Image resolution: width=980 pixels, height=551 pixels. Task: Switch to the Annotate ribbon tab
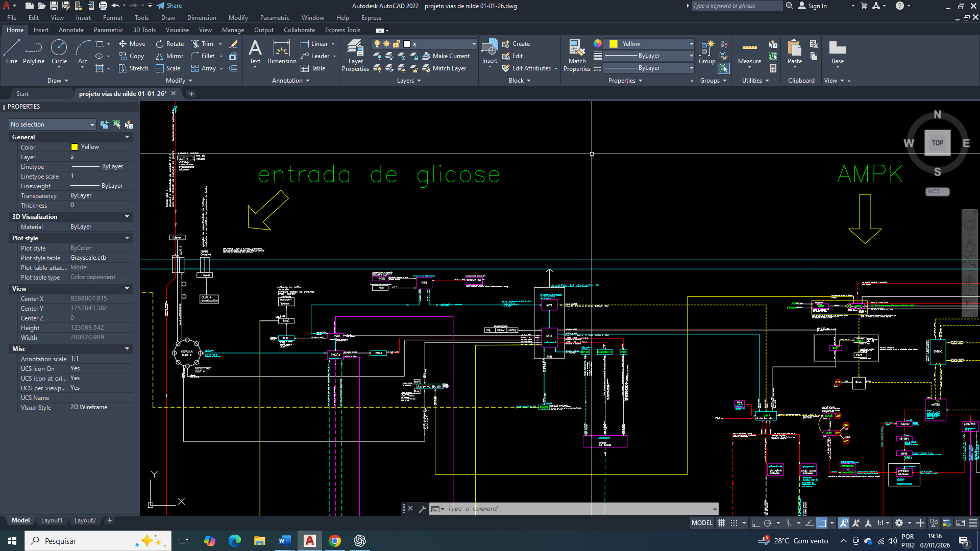coord(71,30)
